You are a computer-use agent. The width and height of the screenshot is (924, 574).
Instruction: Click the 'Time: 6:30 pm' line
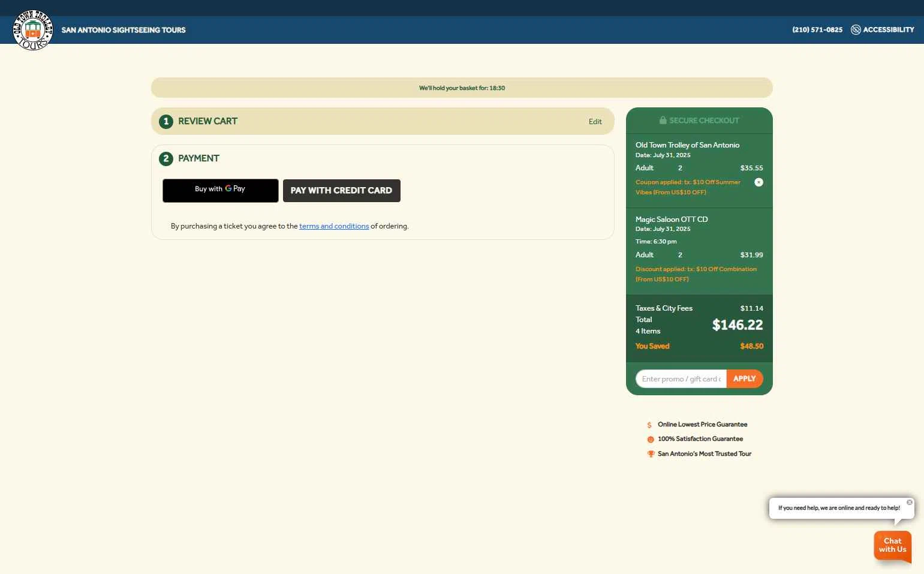656,242
